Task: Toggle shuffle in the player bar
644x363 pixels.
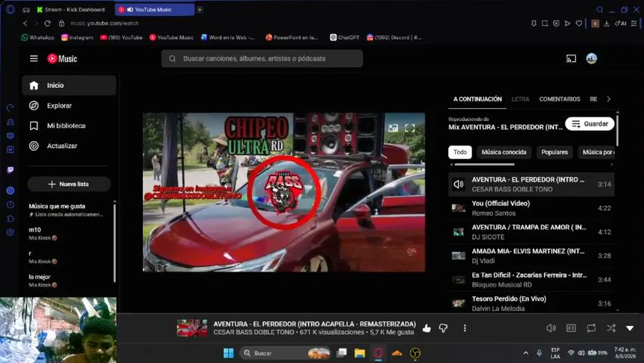Action: [611, 328]
